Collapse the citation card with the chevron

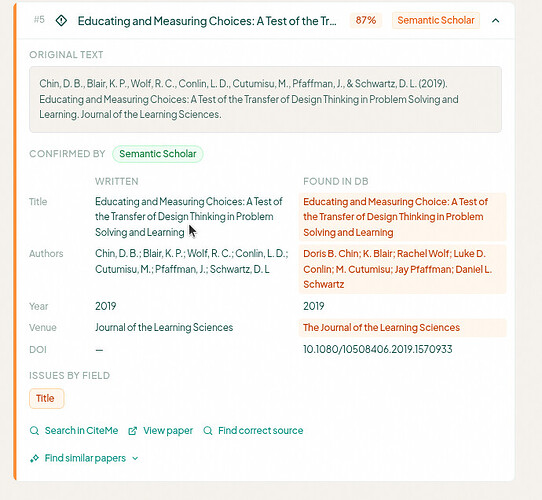pyautogui.click(x=495, y=21)
